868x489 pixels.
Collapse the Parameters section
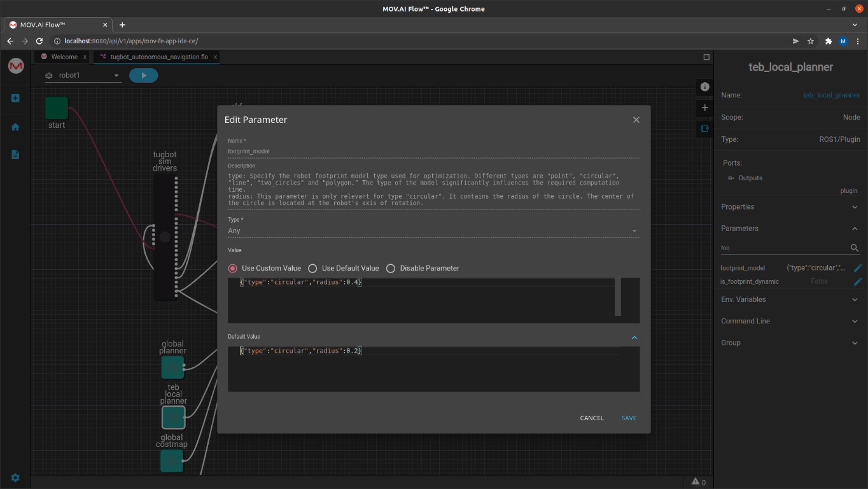[790, 229]
